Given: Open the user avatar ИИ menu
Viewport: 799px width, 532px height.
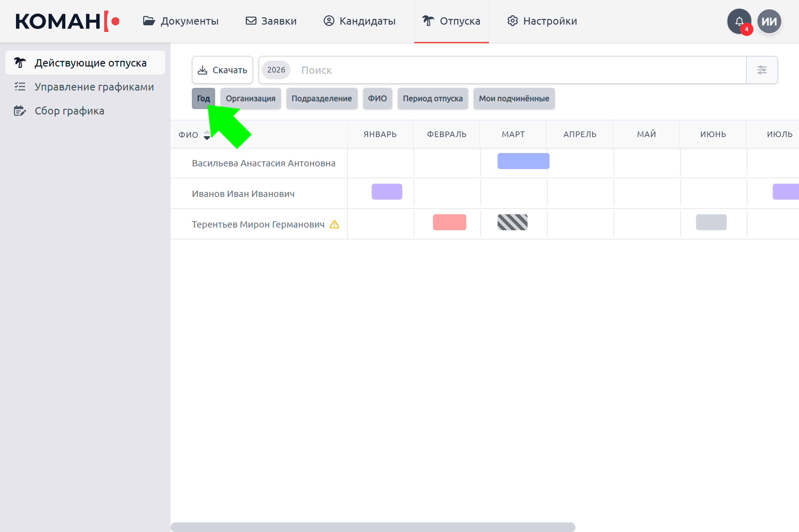Looking at the screenshot, I should point(769,21).
